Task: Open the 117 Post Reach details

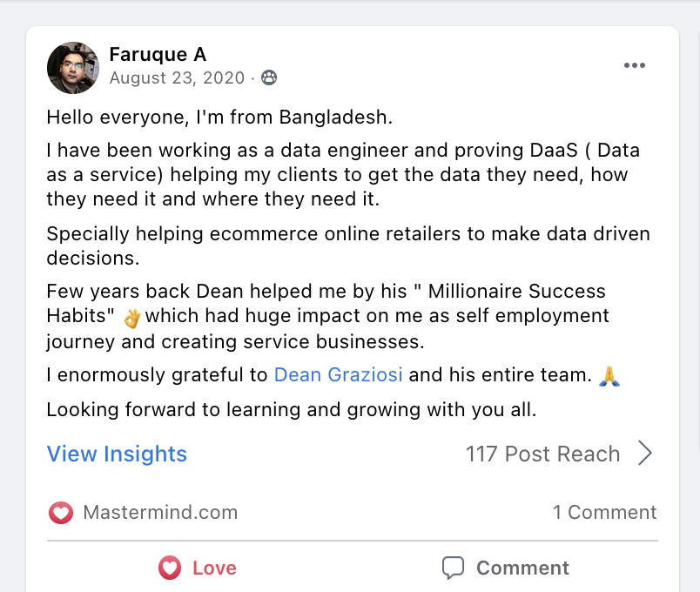Action: 543,454
